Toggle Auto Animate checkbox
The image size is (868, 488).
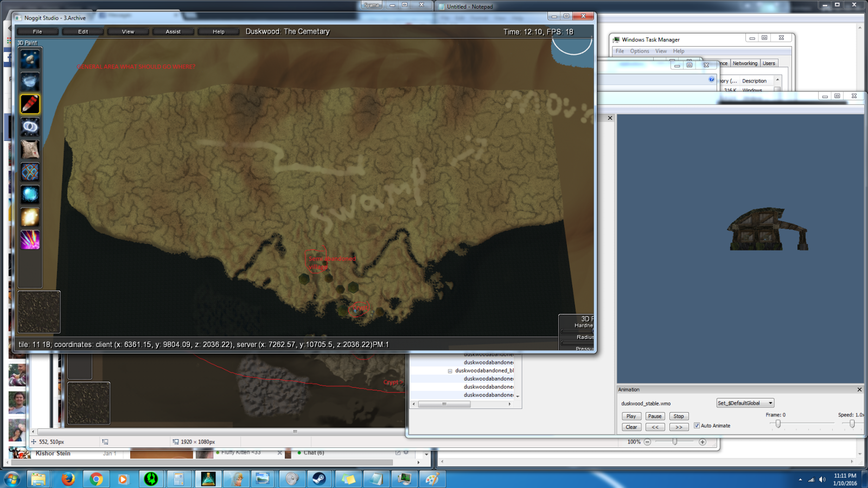(697, 426)
